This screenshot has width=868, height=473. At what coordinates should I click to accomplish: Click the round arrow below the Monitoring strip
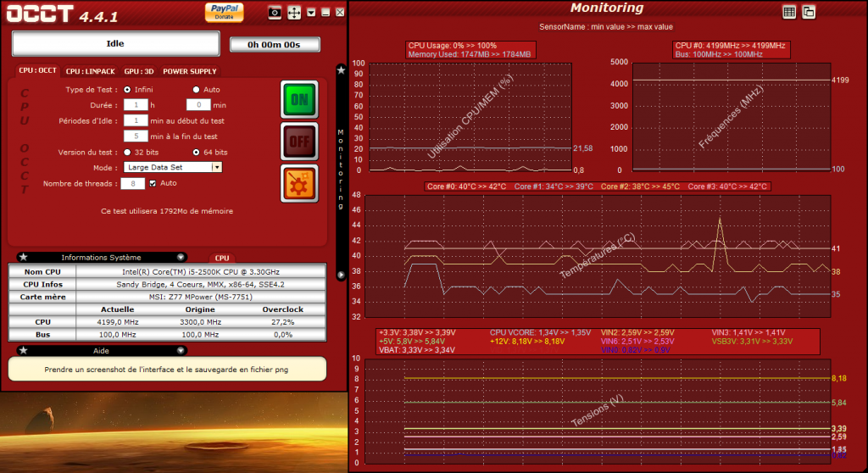point(341,275)
